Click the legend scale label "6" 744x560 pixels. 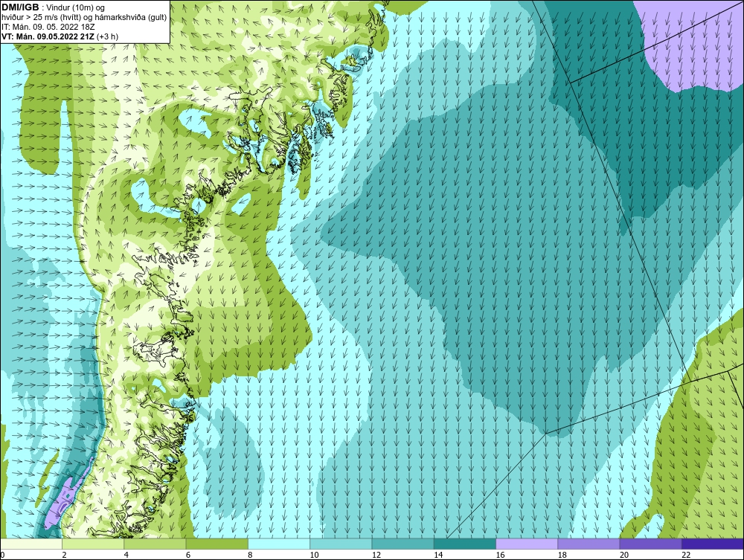pyautogui.click(x=188, y=556)
